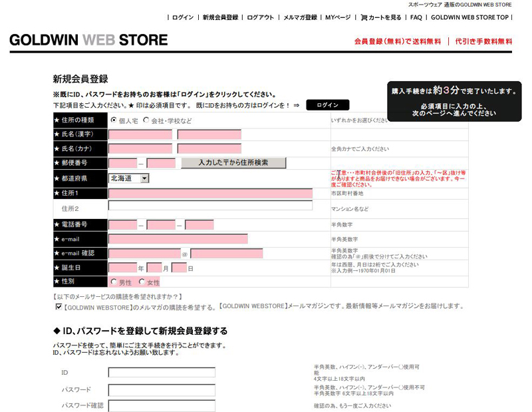The height and width of the screenshot is (412, 532).
Task: Click the GOLDWIN WEB STORE logo
Action: pos(88,40)
